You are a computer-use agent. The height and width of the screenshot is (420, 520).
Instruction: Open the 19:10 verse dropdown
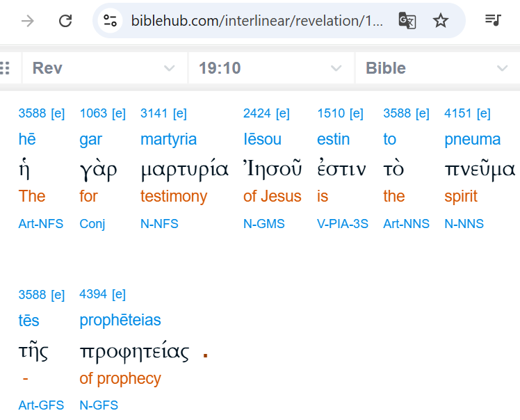click(271, 68)
